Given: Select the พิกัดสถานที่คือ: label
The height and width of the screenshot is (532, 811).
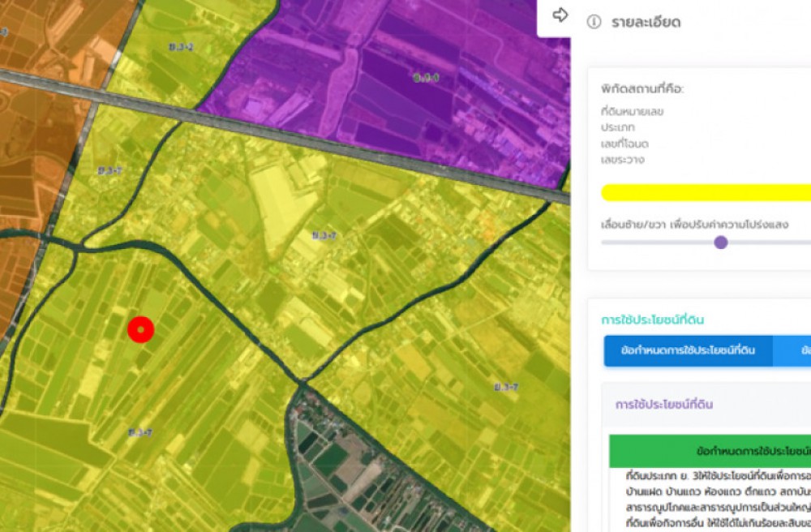Looking at the screenshot, I should (x=642, y=88).
